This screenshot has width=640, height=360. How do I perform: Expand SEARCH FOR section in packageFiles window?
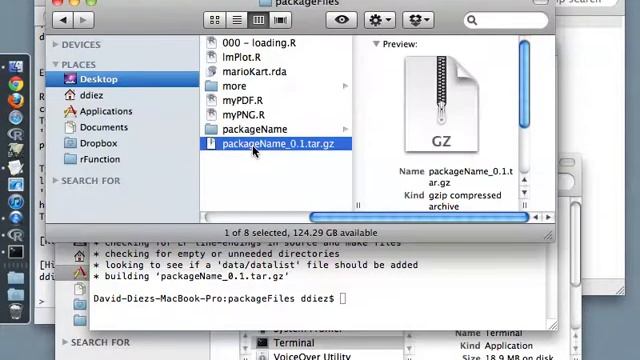pos(56,180)
